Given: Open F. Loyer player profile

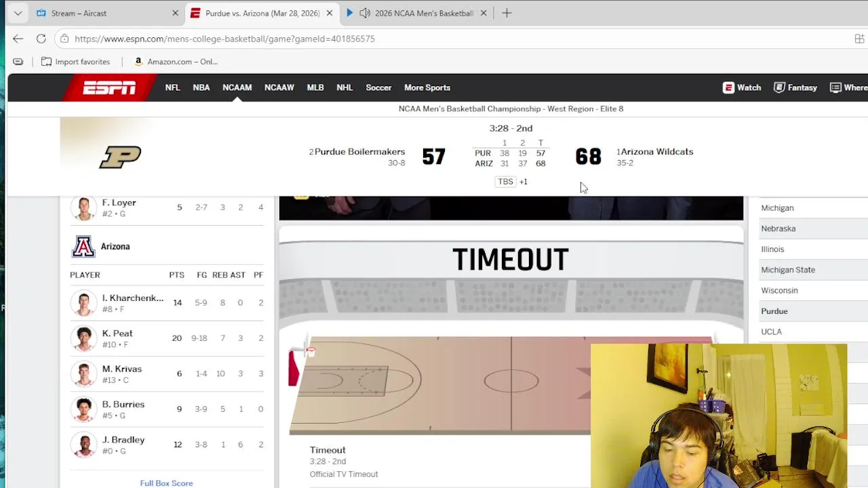Looking at the screenshot, I should [x=119, y=203].
